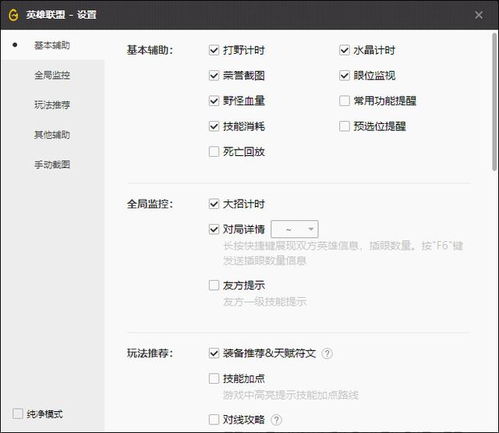This screenshot has width=499, height=433.
Task: Expand dropdown arrow next to 对局详情
Action: [x=311, y=229]
